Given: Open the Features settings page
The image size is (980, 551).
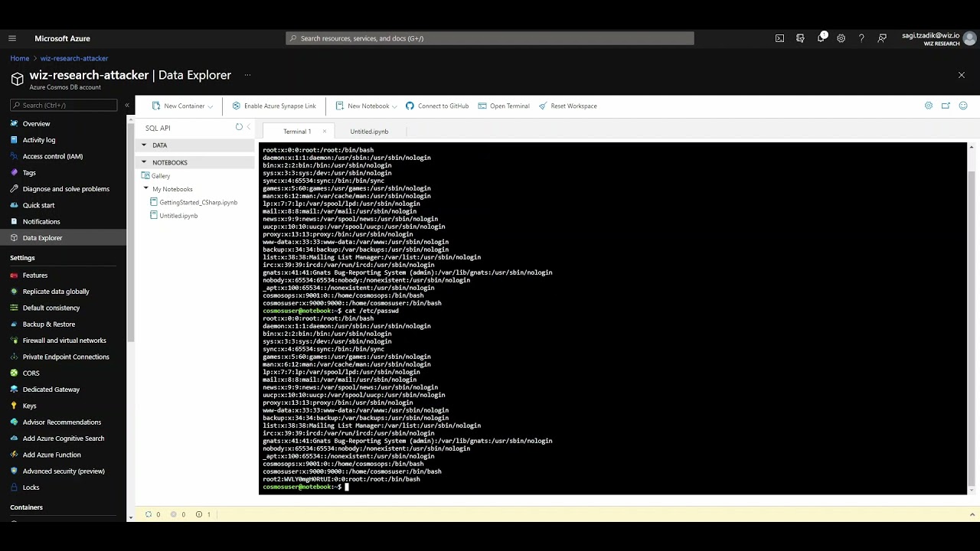Looking at the screenshot, I should point(35,275).
